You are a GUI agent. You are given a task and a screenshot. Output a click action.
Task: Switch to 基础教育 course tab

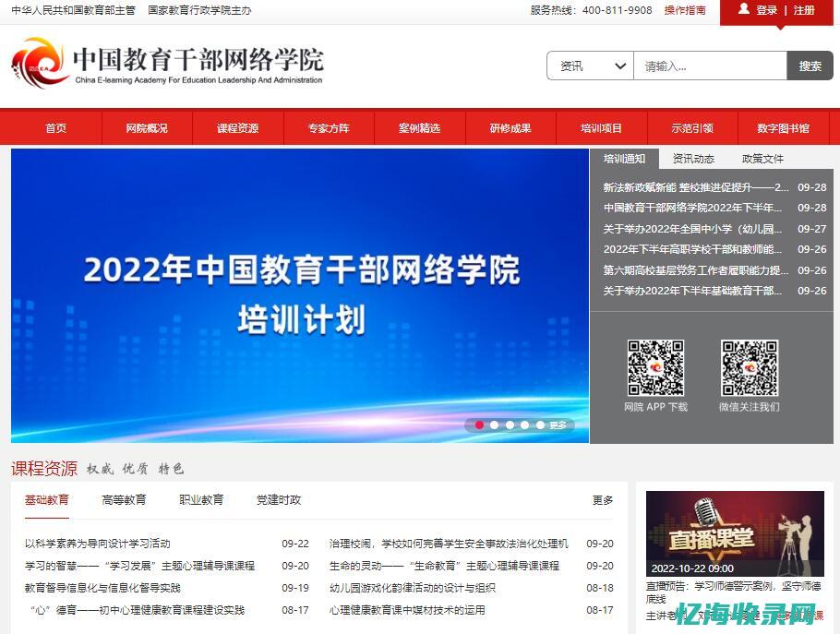coord(46,499)
